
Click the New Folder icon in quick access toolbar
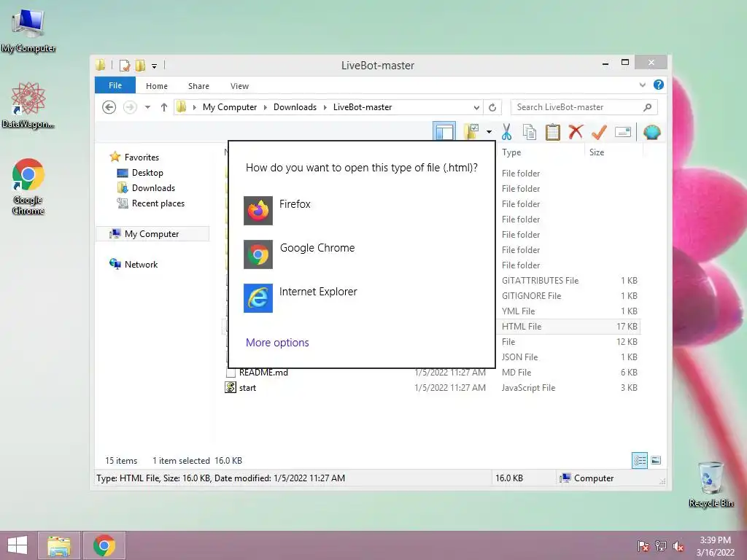coord(140,65)
